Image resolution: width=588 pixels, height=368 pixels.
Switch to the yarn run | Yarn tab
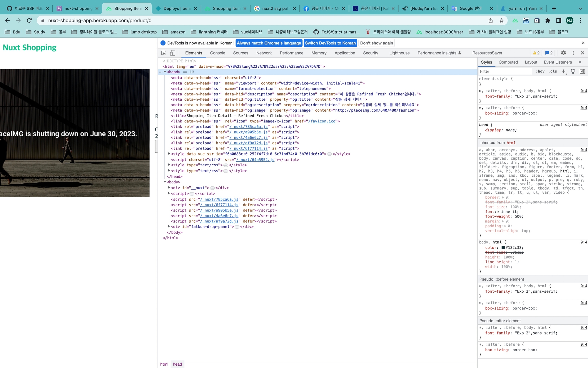click(x=522, y=9)
